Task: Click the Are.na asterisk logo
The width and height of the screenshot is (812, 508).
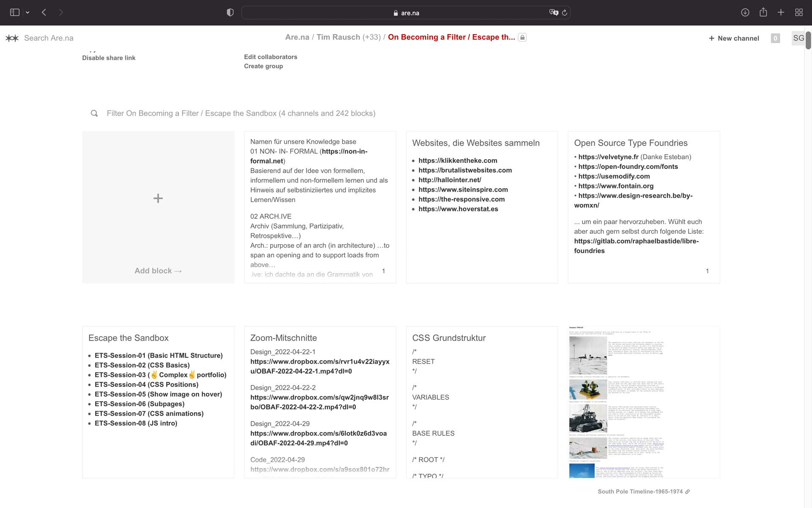Action: point(12,38)
